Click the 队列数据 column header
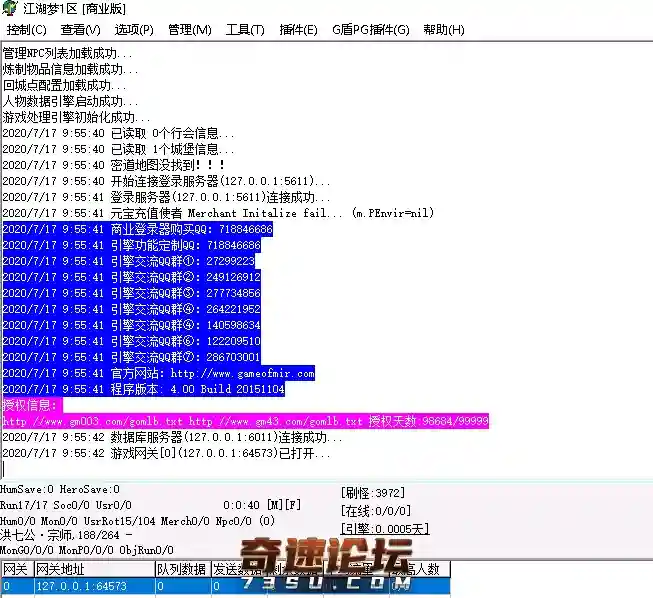This screenshot has width=653, height=598. click(x=183, y=569)
